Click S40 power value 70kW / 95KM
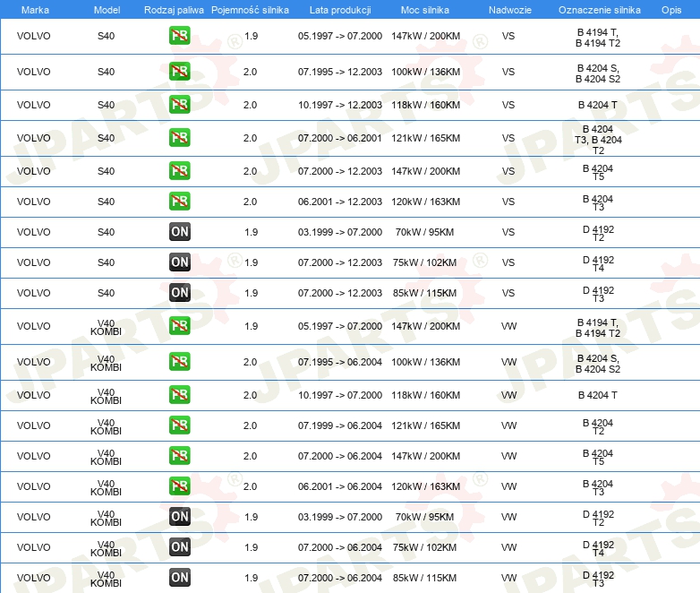Screen dimensions: 700x593 coord(424,232)
